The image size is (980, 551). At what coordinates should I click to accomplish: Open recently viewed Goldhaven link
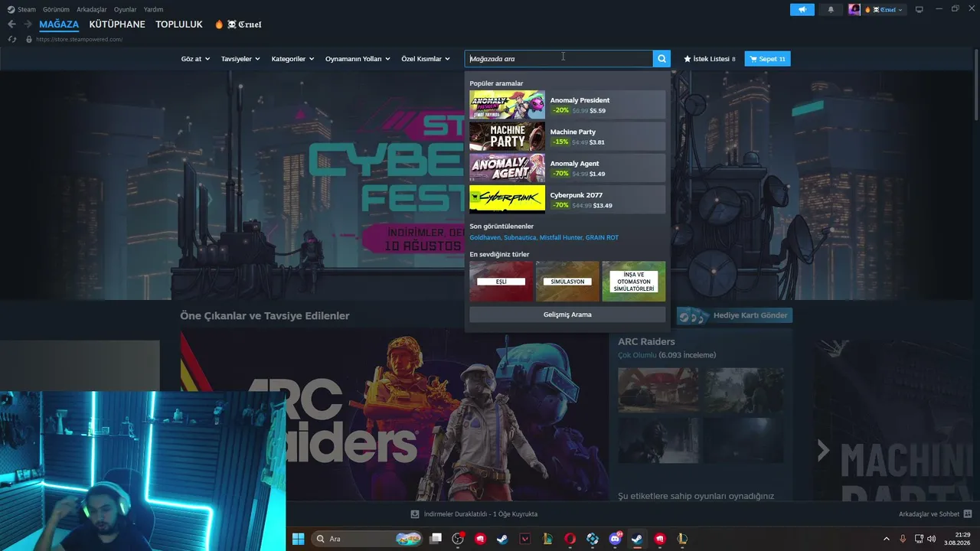pos(485,238)
